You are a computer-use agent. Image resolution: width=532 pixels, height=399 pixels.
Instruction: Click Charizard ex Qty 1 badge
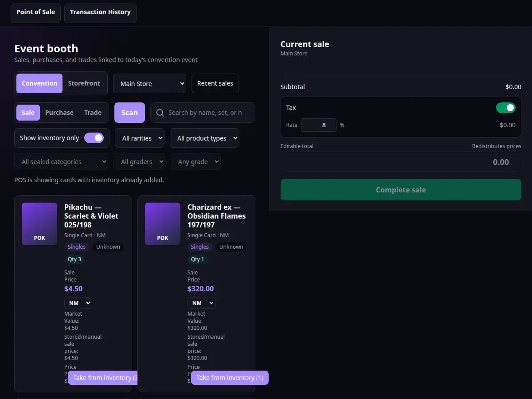[198, 259]
